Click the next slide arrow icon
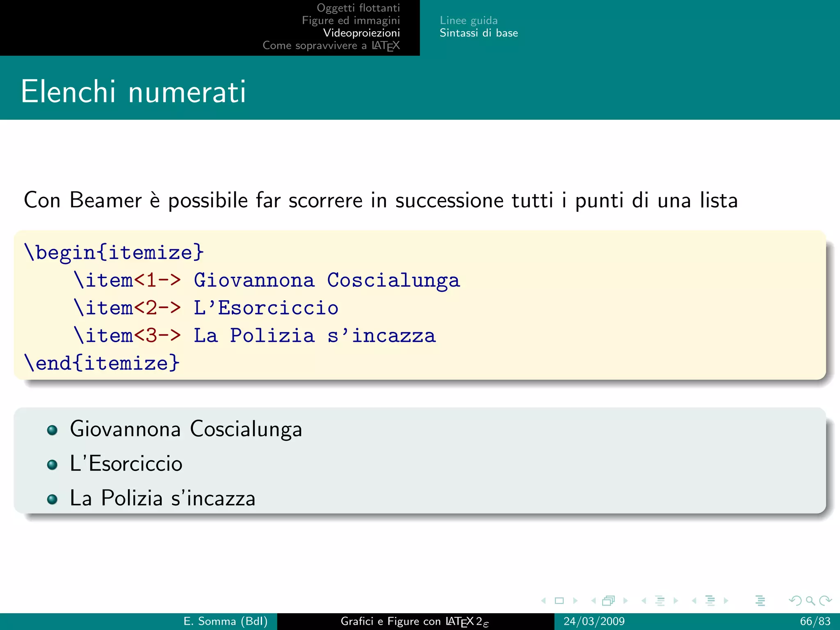This screenshot has height=630, width=840. point(575,601)
